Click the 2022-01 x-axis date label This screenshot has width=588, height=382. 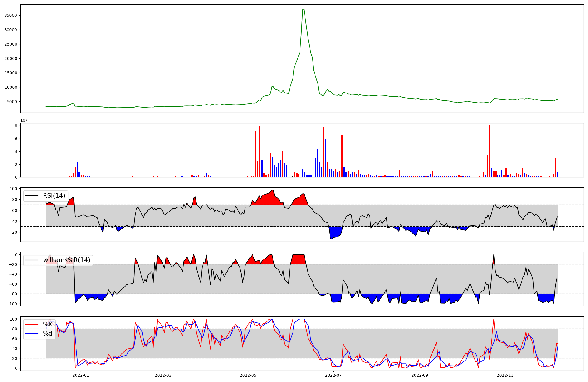(x=81, y=375)
